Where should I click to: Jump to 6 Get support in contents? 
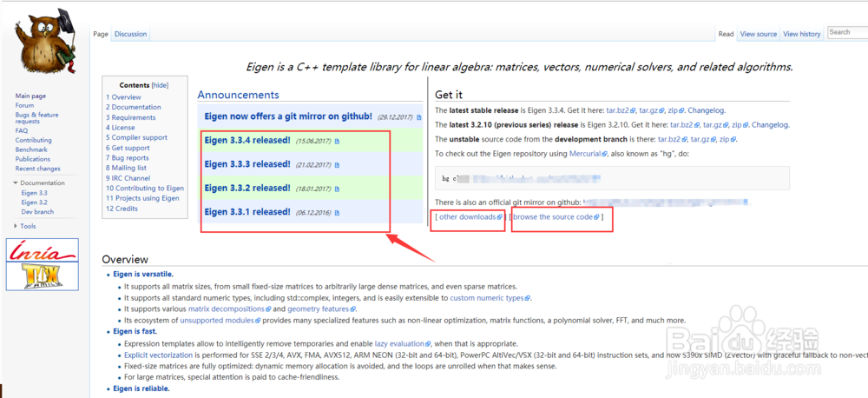pos(128,148)
